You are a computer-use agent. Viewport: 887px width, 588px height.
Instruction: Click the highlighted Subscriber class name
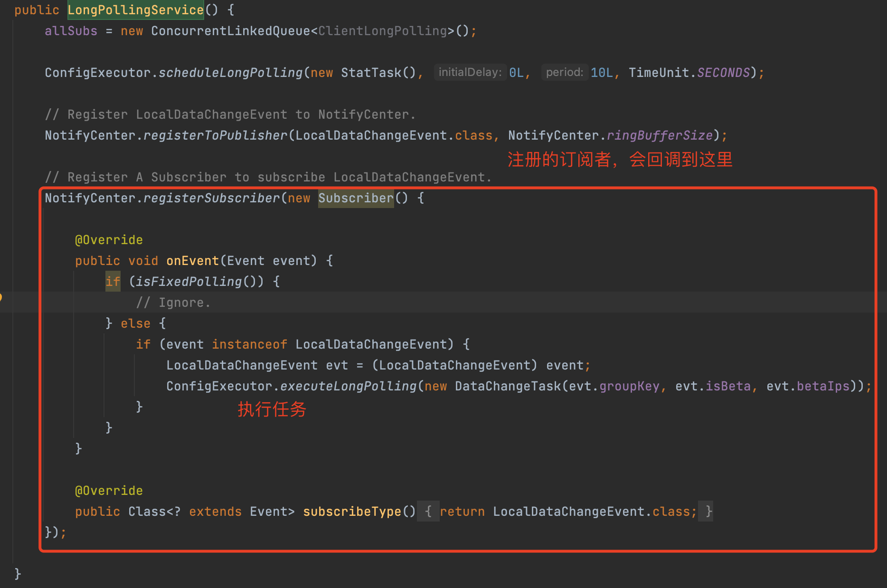(x=356, y=198)
